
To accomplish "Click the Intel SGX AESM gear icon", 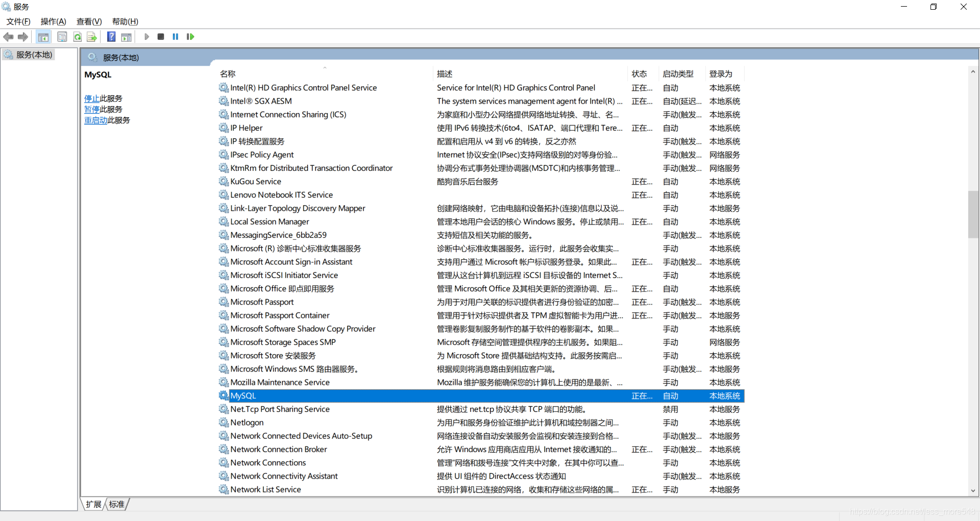I will click(x=224, y=101).
